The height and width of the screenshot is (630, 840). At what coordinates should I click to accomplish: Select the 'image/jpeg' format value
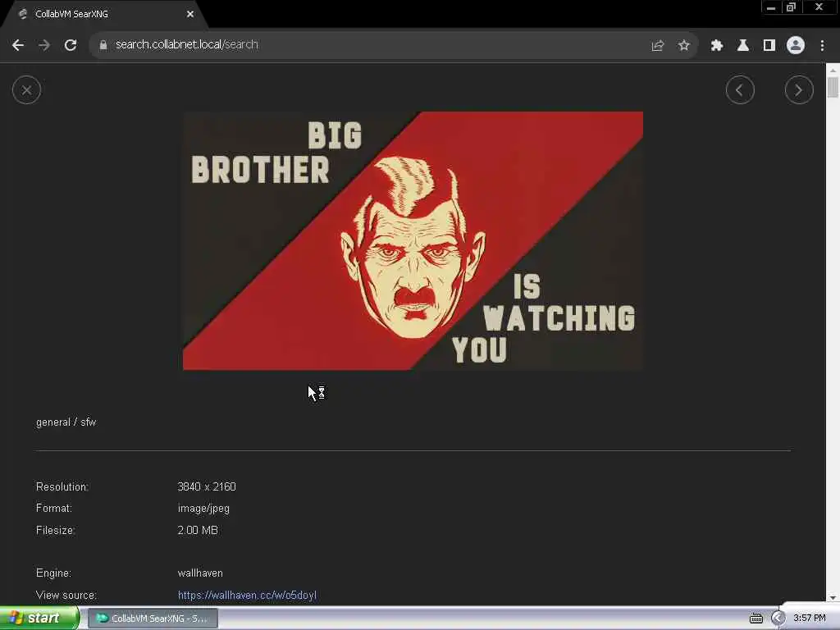203,509
